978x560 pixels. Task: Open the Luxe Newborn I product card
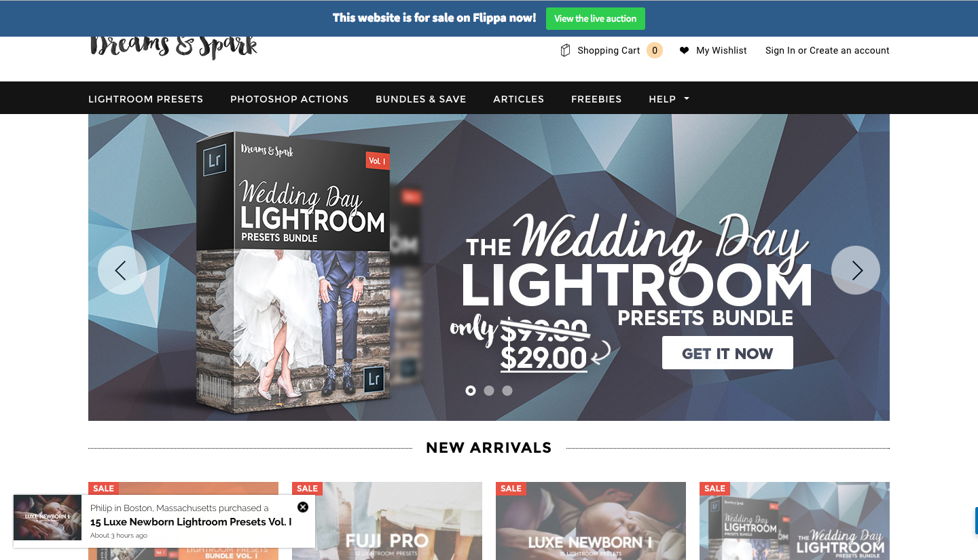click(x=591, y=521)
